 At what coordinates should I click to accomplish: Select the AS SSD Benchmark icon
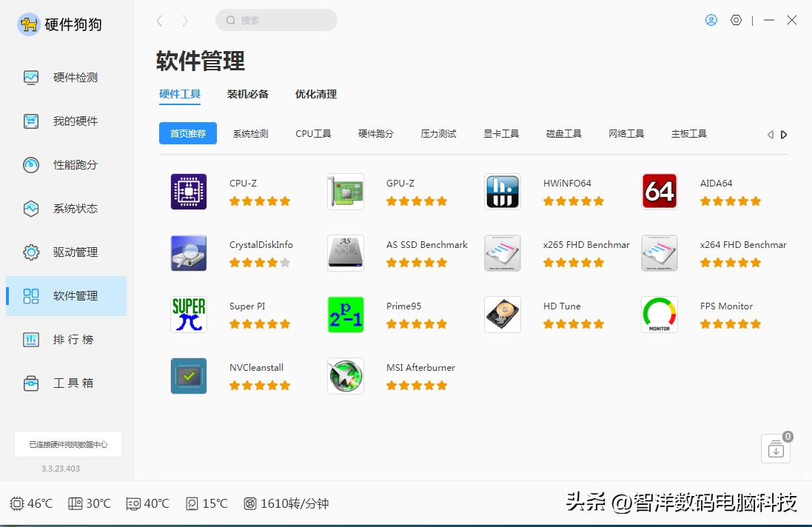(x=346, y=252)
